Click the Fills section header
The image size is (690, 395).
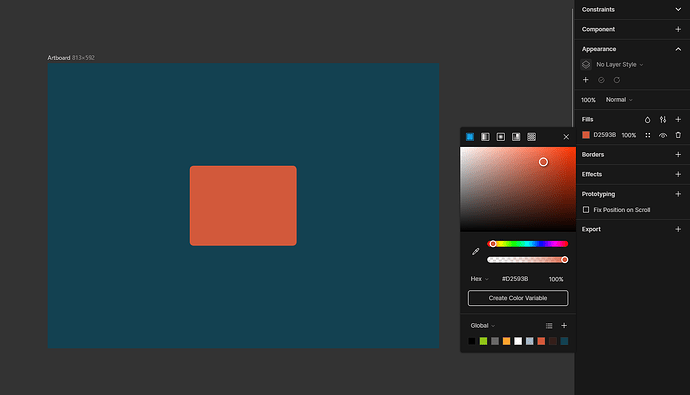[x=587, y=120]
